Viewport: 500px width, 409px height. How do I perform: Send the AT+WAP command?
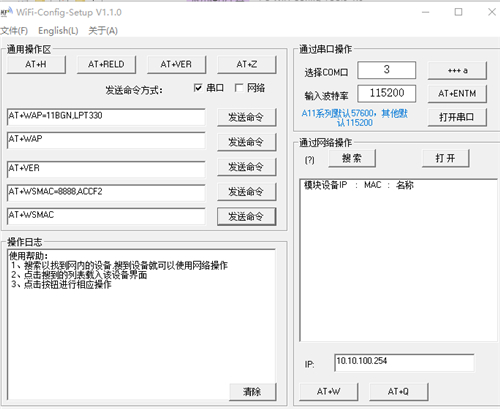point(247,142)
